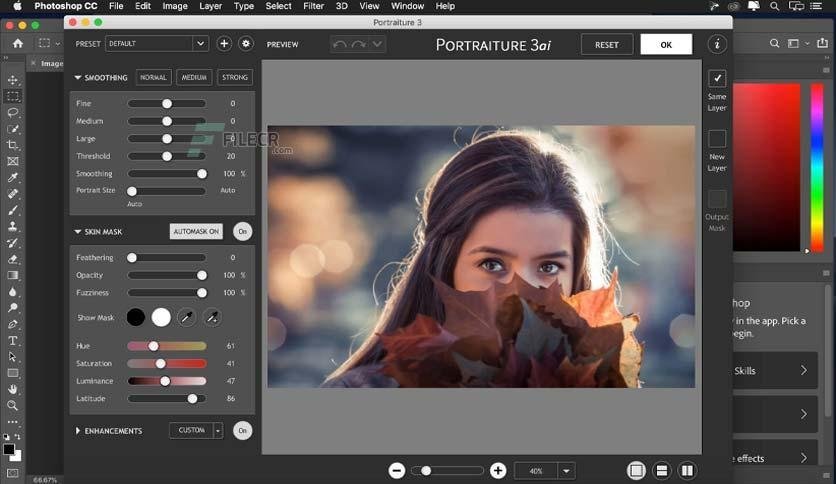Check the Same Layer option
The width and height of the screenshot is (836, 484).
(x=717, y=79)
